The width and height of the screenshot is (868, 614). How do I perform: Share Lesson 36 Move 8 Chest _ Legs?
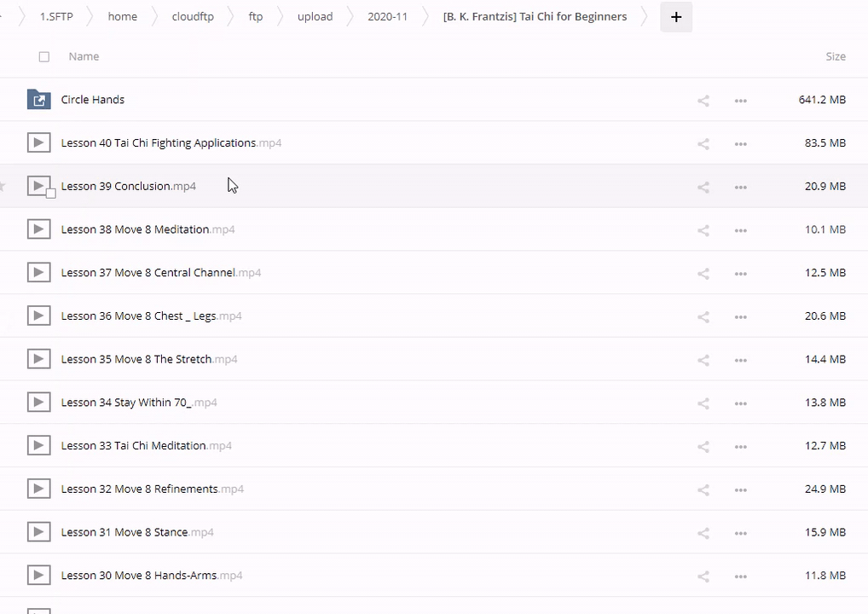(703, 317)
